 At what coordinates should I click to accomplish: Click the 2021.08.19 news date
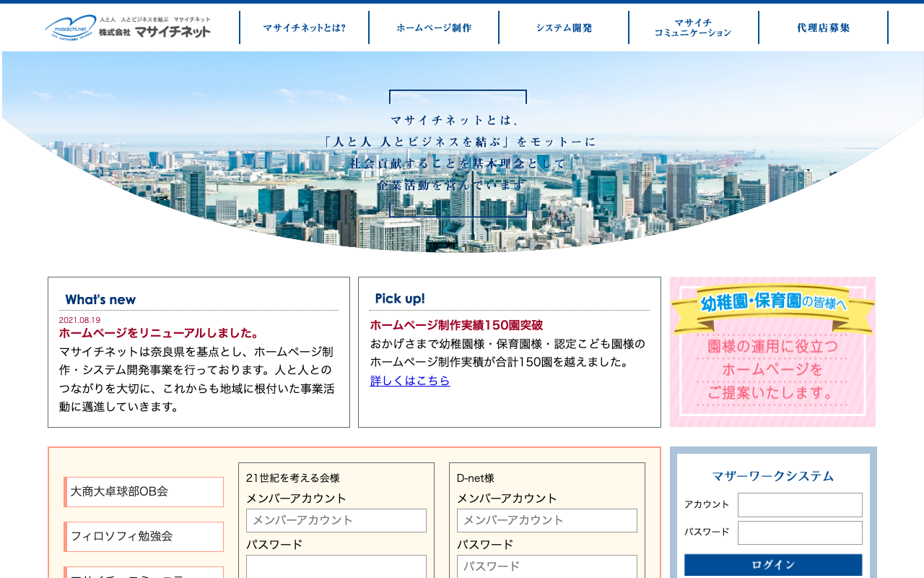click(x=79, y=320)
